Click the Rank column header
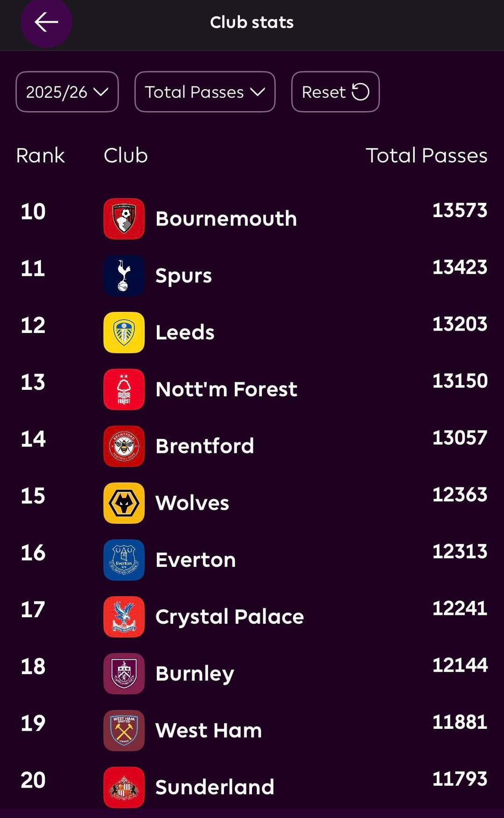The height and width of the screenshot is (818, 504). click(40, 155)
